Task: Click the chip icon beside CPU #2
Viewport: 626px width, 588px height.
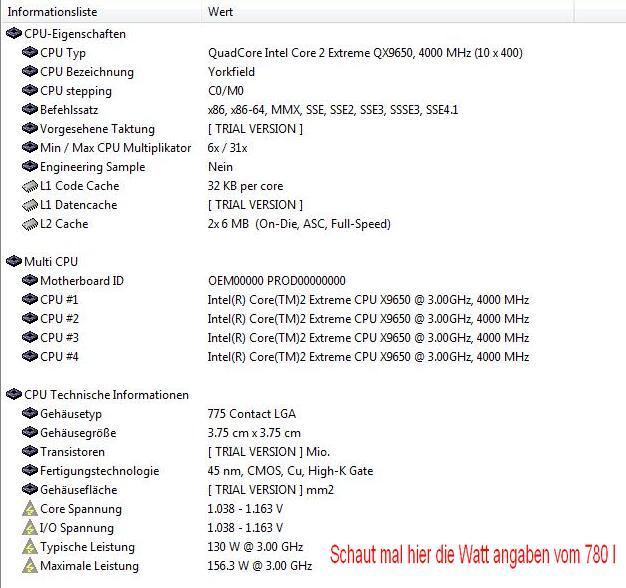Action: (30, 319)
